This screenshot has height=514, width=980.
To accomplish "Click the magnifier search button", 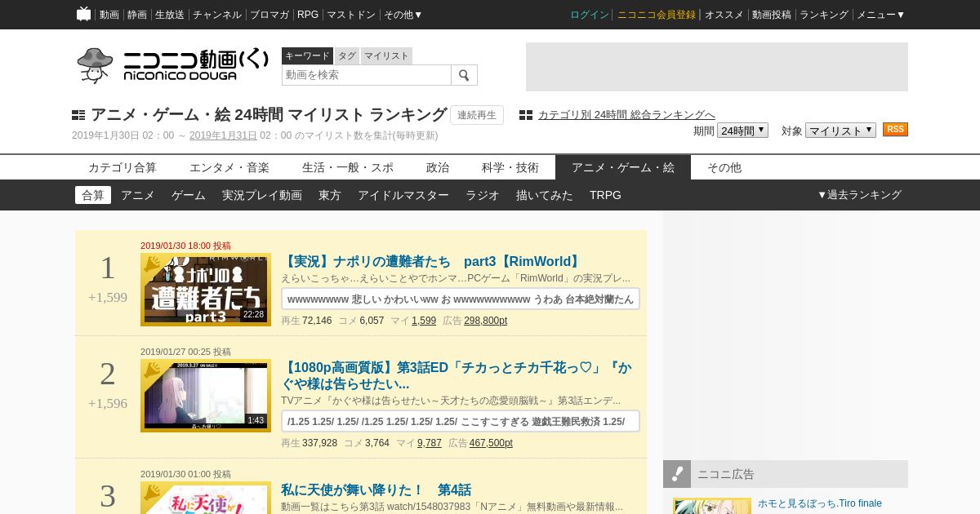I will [464, 75].
